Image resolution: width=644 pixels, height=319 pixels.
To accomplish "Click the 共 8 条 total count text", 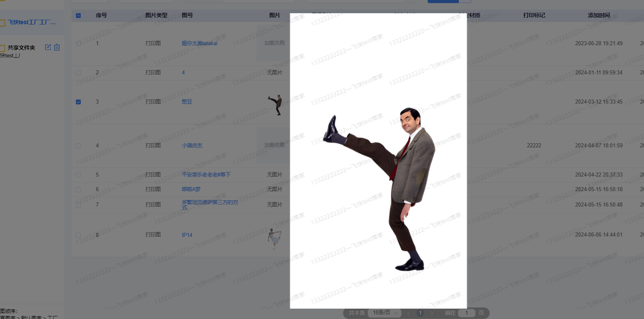I will click(356, 313).
